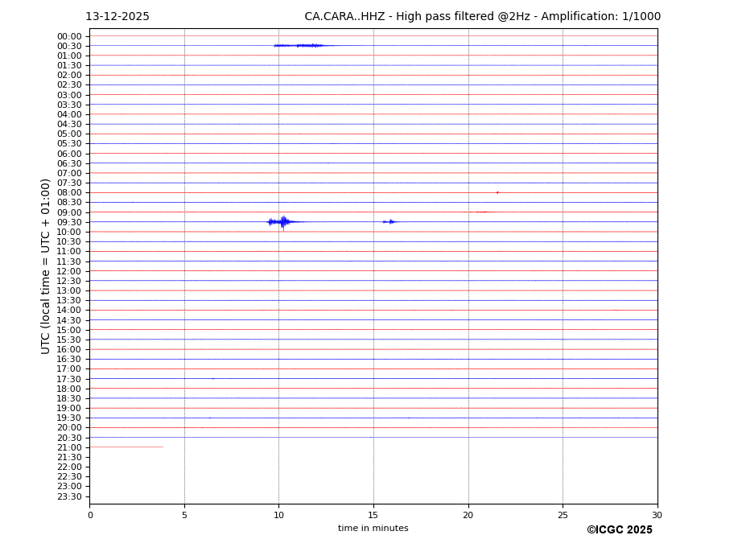The height and width of the screenshot is (560, 746).
Task: Click the faint red signal on the 09:00 trace
Action: pyautogui.click(x=481, y=212)
